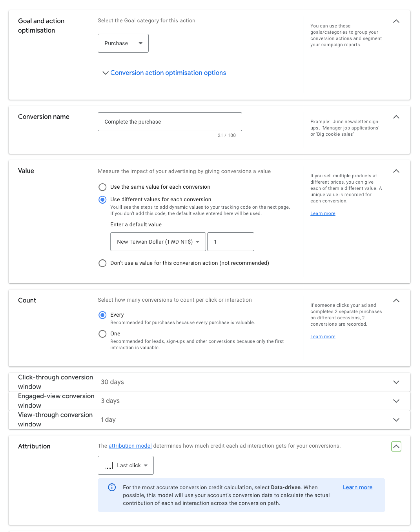Click the attribution model link
Viewport: 420px width, 532px height.
[x=130, y=446]
